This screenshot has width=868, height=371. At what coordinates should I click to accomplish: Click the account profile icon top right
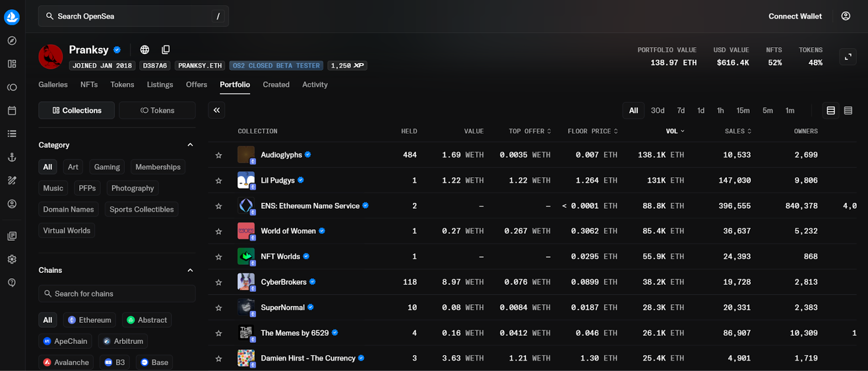coord(845,16)
